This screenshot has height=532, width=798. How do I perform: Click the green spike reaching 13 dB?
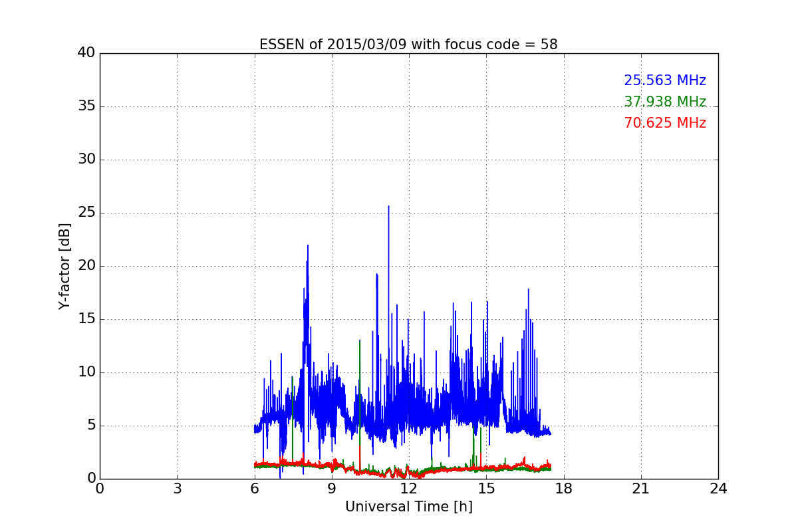360,342
